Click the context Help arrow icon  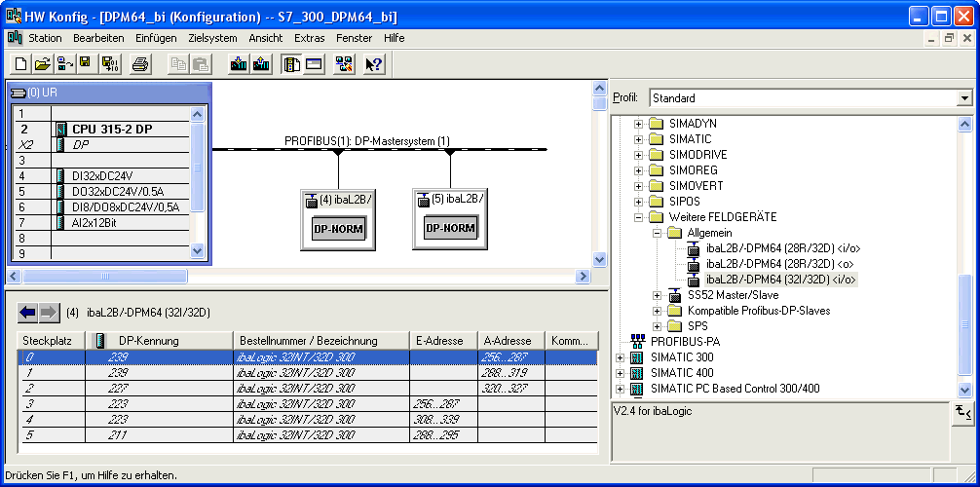374,64
